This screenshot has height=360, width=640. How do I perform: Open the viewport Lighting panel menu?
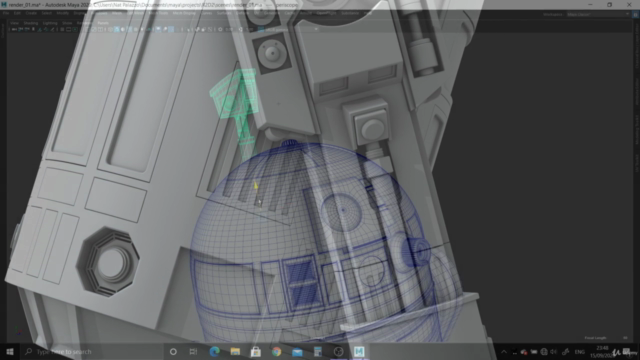(x=50, y=23)
